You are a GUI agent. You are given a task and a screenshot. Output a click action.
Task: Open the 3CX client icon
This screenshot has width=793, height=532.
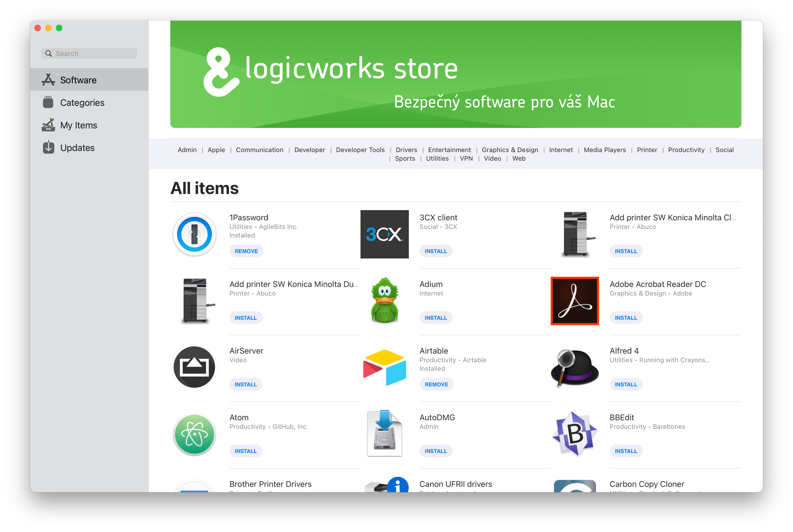pos(384,234)
